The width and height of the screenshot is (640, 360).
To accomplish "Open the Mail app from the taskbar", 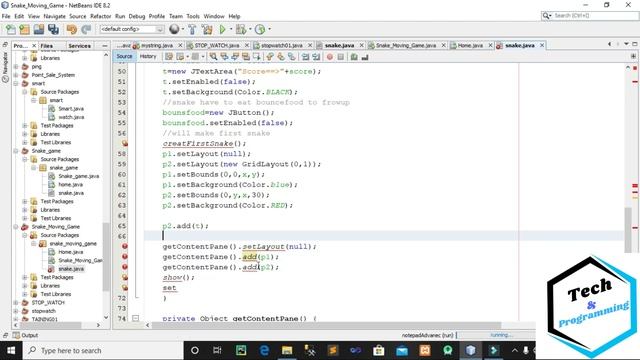I will tap(402, 350).
